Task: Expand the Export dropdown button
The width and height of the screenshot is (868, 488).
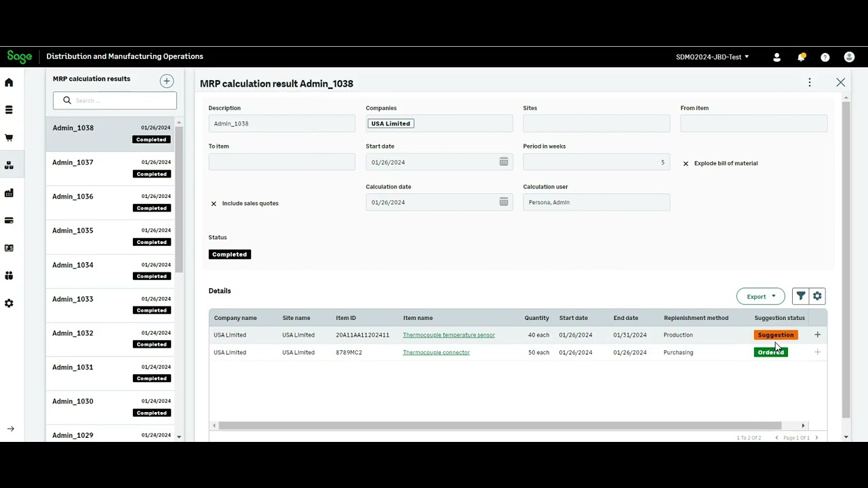Action: (761, 296)
